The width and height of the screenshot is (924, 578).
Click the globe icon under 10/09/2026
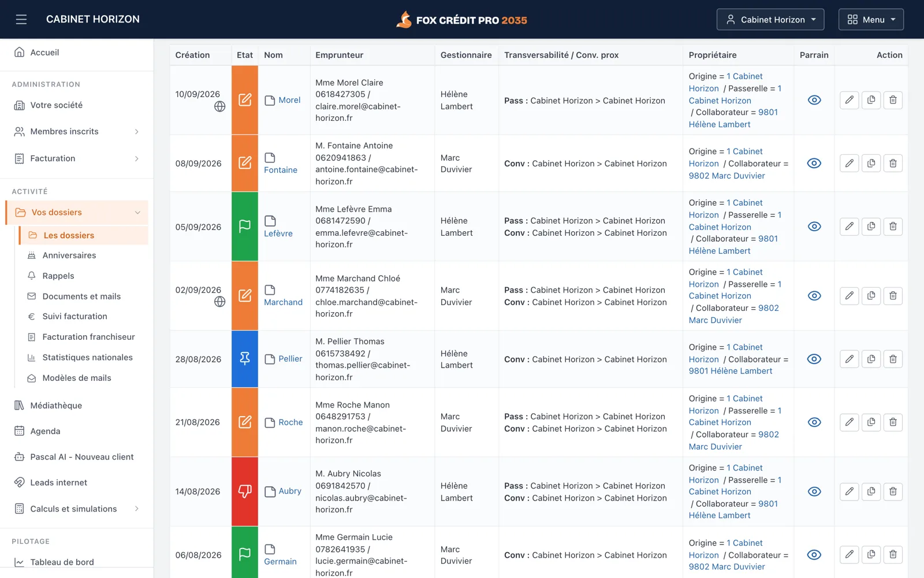coord(220,106)
